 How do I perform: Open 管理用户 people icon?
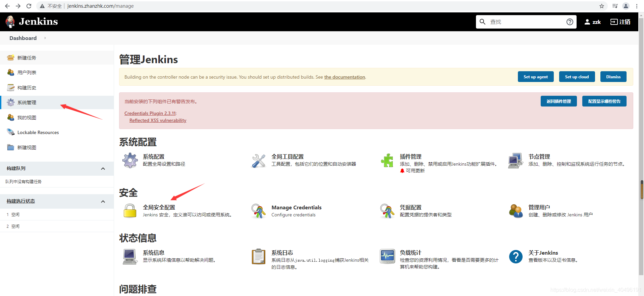point(516,211)
